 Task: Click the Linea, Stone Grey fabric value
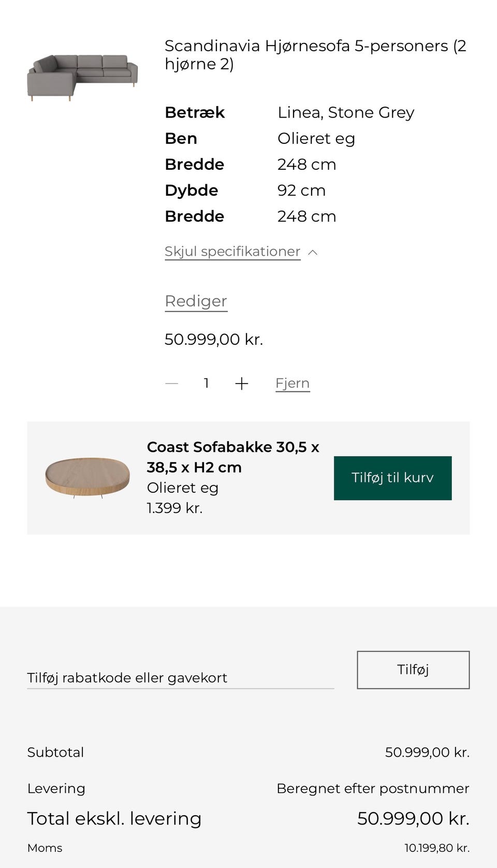click(x=346, y=113)
